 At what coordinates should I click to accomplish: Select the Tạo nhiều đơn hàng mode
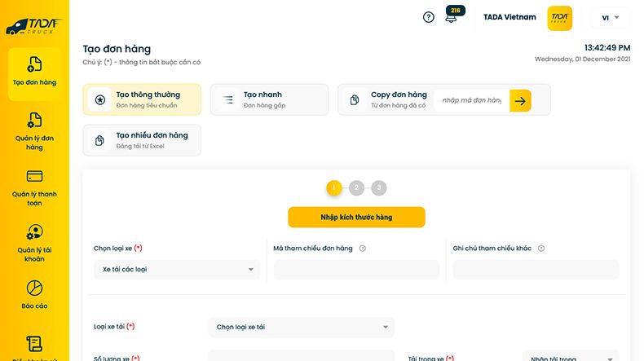pyautogui.click(x=142, y=140)
